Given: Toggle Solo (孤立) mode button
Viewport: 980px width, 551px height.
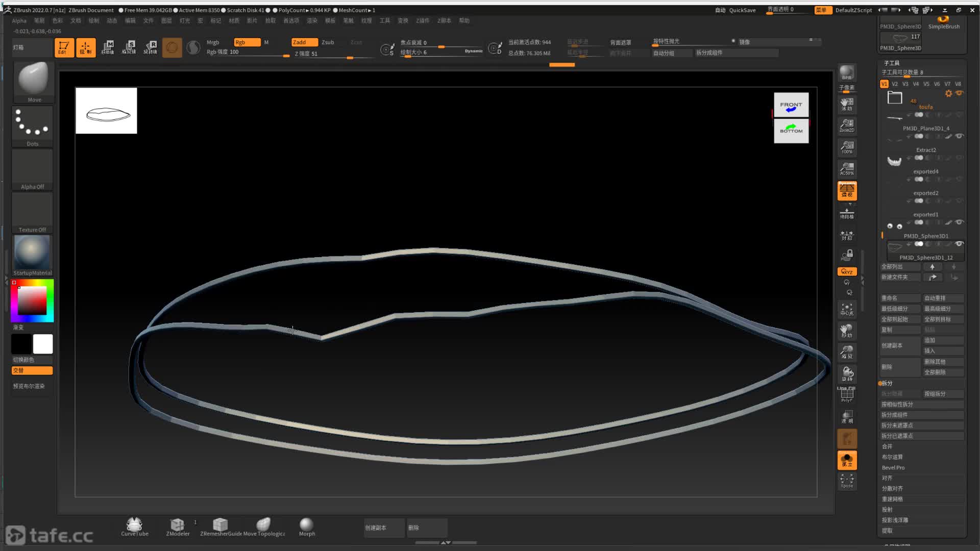Looking at the screenshot, I should 847,460.
